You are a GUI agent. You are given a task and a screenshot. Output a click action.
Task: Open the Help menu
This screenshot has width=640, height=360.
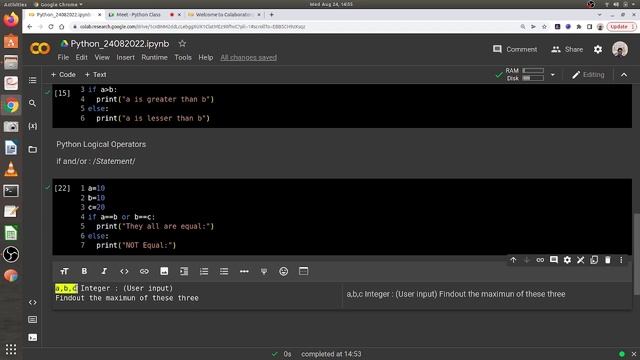coord(206,58)
